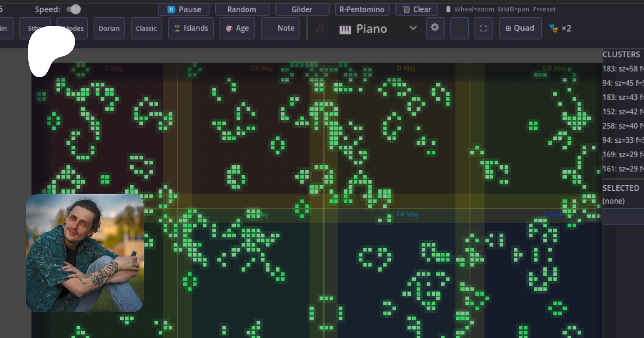The image size is (644, 338).
Task: Enable the Quad grid view
Action: point(520,28)
